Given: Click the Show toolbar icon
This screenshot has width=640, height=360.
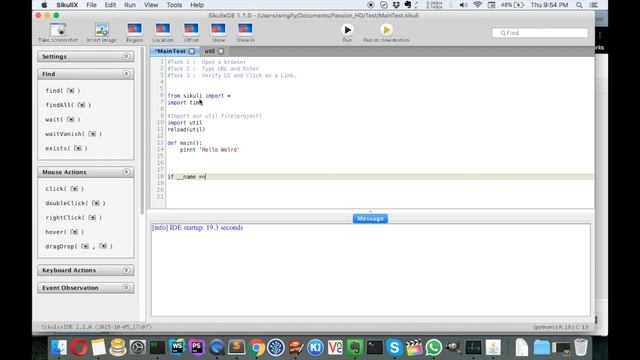Looking at the screenshot, I should click(x=218, y=33).
